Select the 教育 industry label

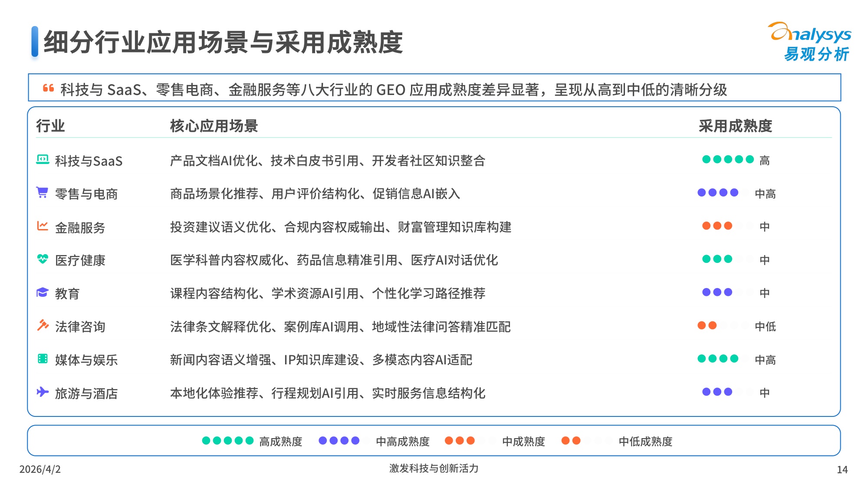[x=67, y=294]
